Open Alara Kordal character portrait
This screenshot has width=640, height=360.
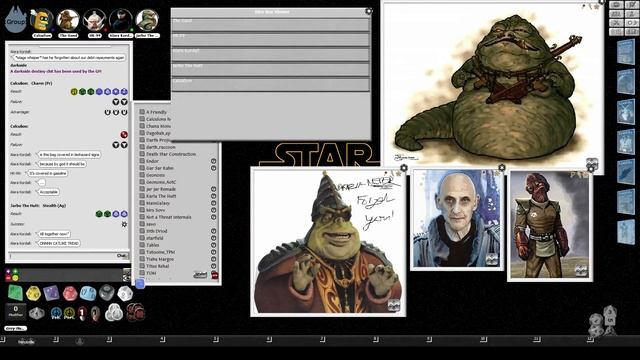[121, 20]
